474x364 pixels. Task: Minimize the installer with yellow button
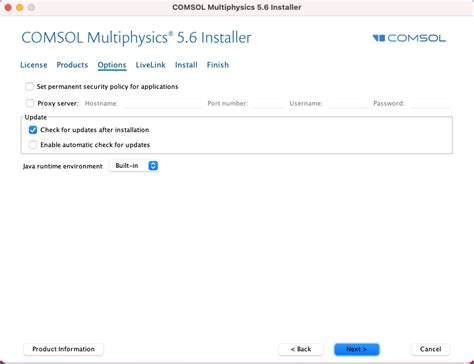(x=20, y=7)
